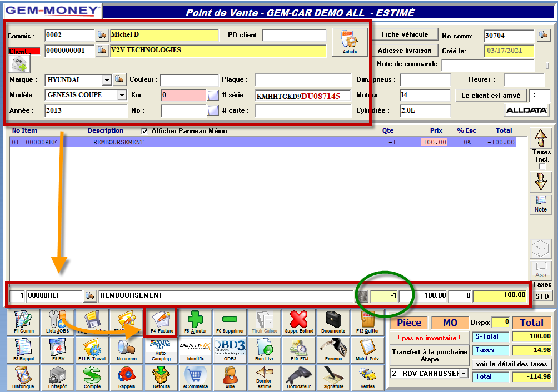Image resolution: width=558 pixels, height=392 pixels.
Task: Remove item with F6 Supprimer
Action: (x=230, y=321)
